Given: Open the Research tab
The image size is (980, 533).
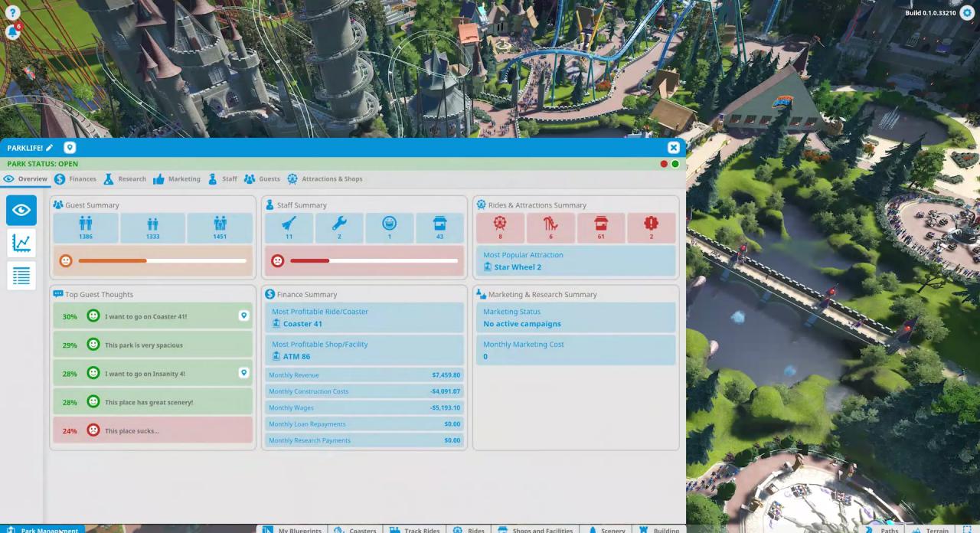Looking at the screenshot, I should pyautogui.click(x=125, y=179).
